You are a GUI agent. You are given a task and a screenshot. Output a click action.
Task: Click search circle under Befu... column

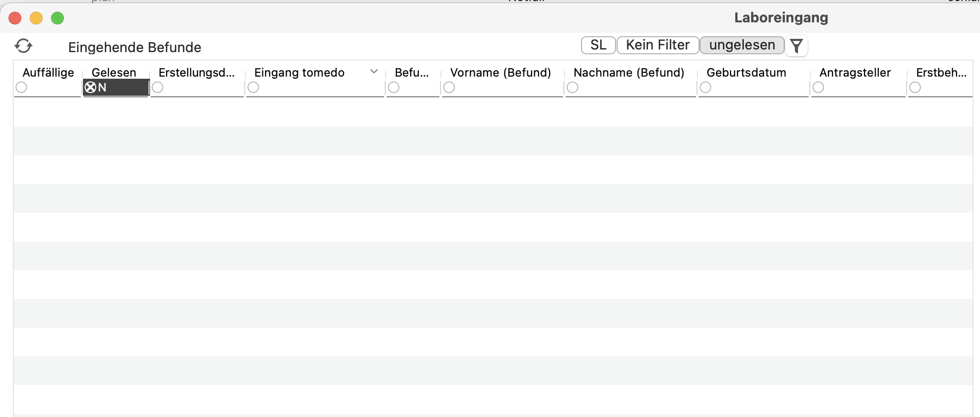click(394, 87)
